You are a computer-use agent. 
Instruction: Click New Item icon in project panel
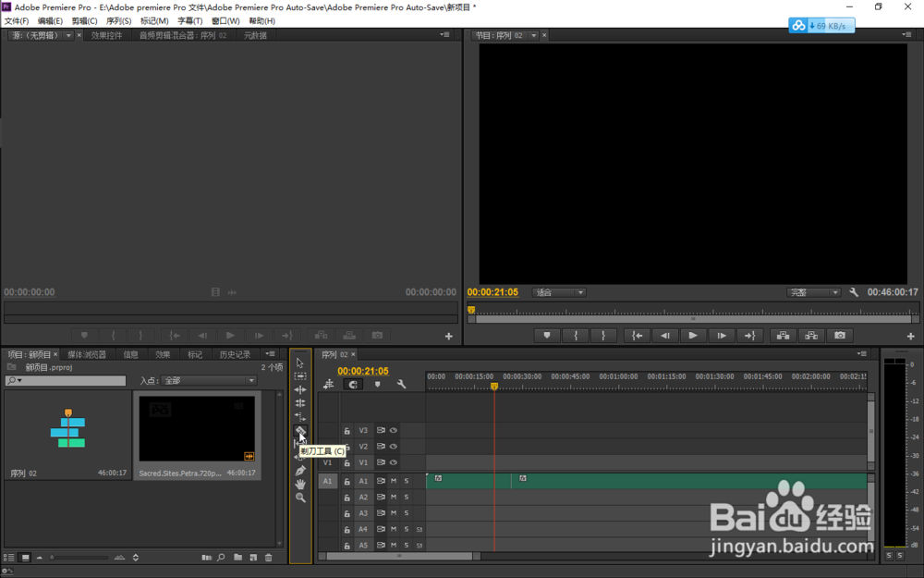point(253,558)
